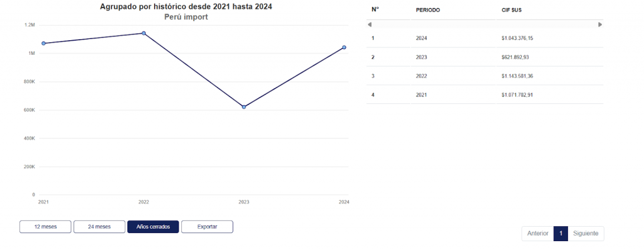Click the table's left scroll arrow
The image size is (644, 250).
370,25
